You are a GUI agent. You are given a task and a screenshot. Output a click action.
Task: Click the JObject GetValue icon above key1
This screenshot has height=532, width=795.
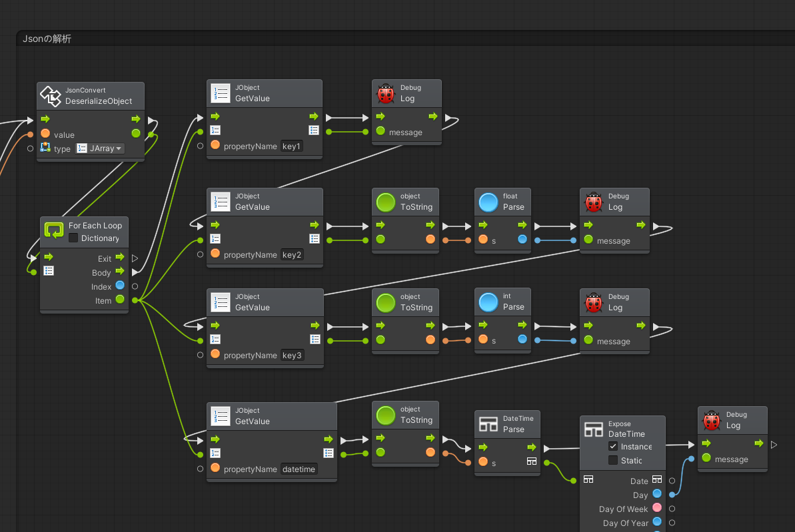[x=221, y=93]
